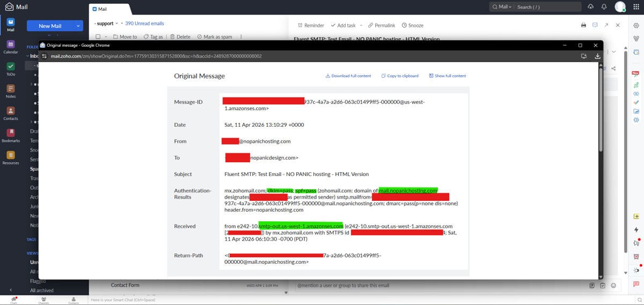Click the cloud download icon in the header

(x=591, y=6)
